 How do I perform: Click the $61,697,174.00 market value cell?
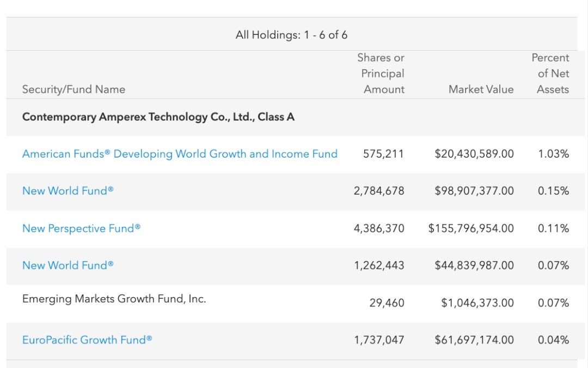point(474,340)
